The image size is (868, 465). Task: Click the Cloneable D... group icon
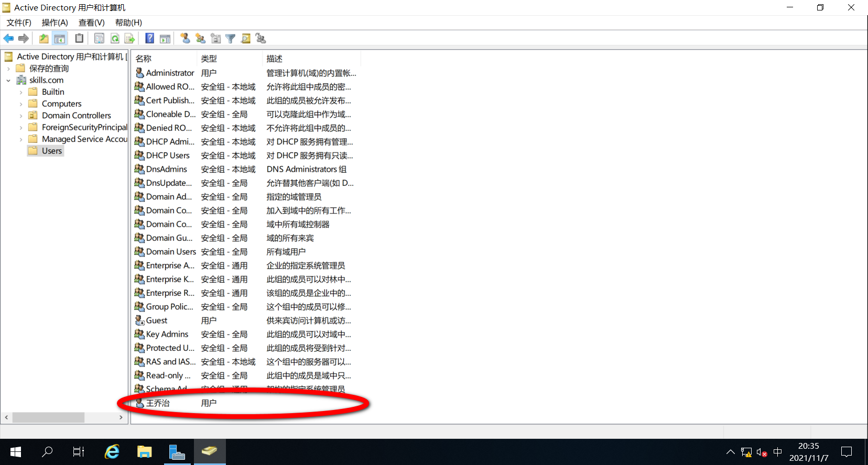139,114
